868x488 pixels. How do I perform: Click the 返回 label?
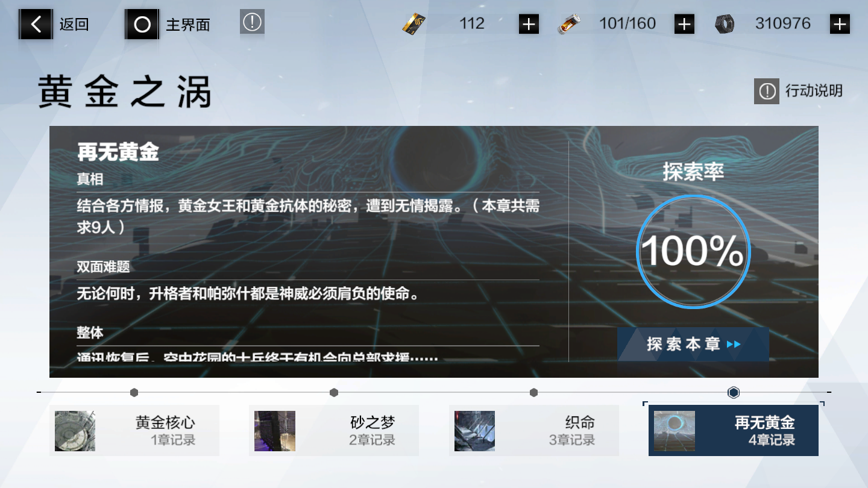(74, 25)
